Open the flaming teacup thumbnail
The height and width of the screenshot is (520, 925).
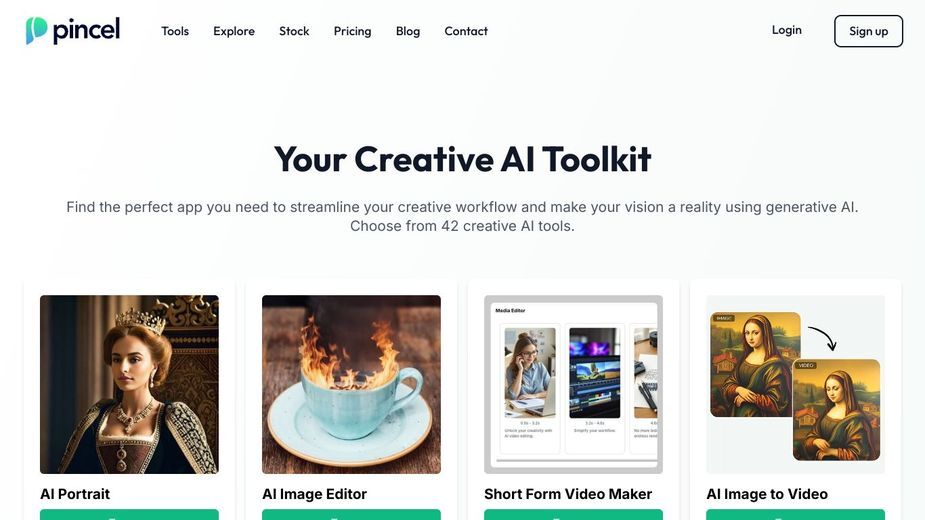click(x=351, y=384)
